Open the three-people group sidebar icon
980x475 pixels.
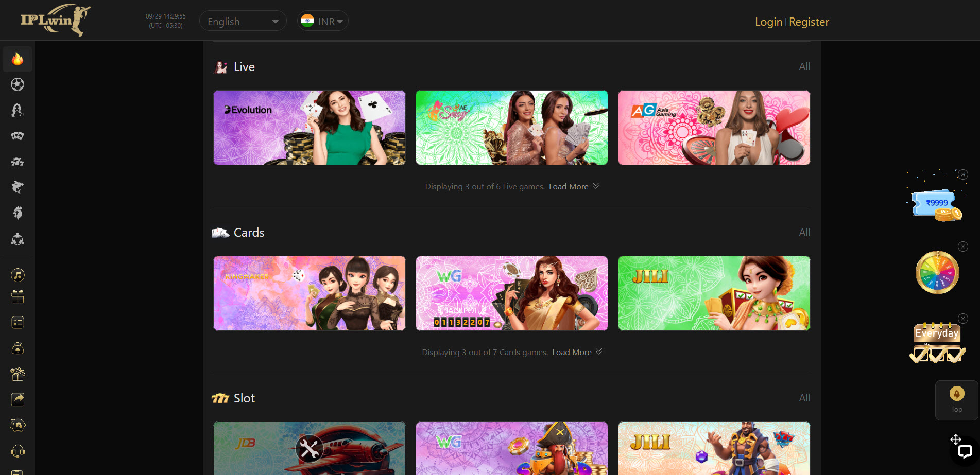click(18, 239)
